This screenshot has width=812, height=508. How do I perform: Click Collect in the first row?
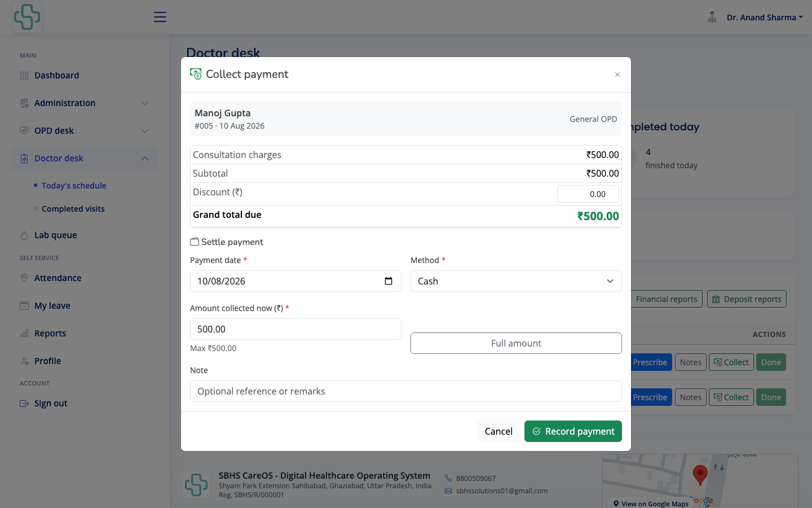pos(731,362)
